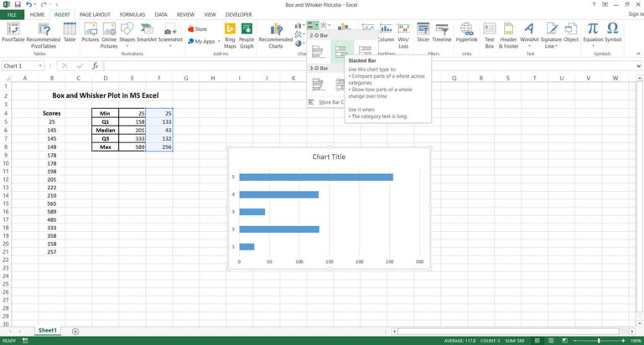The height and width of the screenshot is (345, 644).
Task: Insert Online Pictures
Action: 109,35
